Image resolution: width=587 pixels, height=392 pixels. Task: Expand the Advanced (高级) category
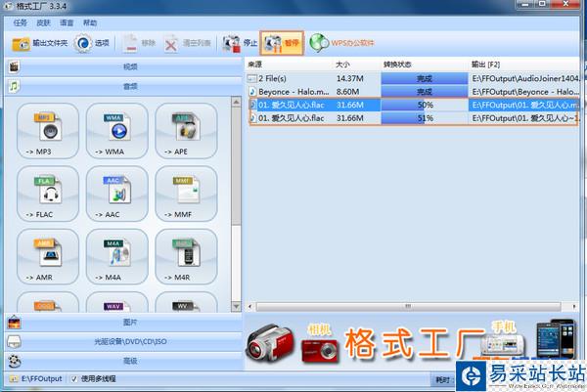click(x=124, y=361)
